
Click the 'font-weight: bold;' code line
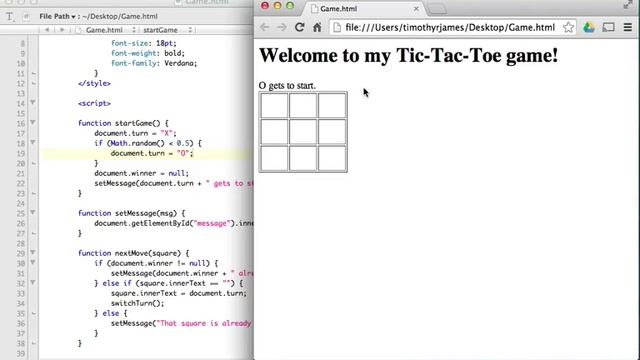pos(148,53)
